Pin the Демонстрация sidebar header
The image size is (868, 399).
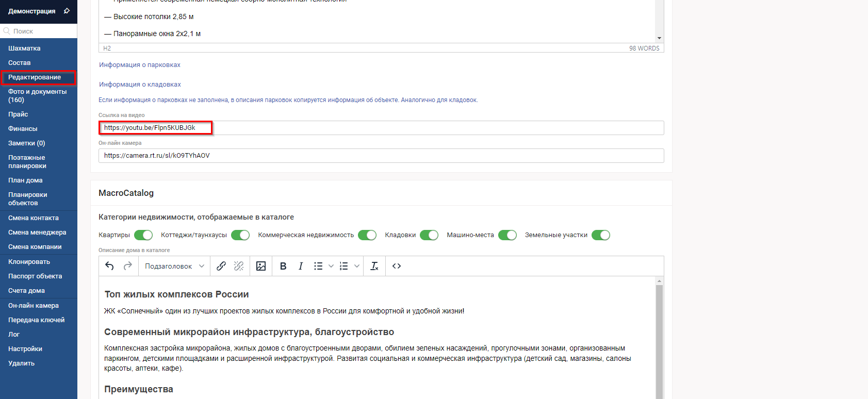click(x=67, y=11)
